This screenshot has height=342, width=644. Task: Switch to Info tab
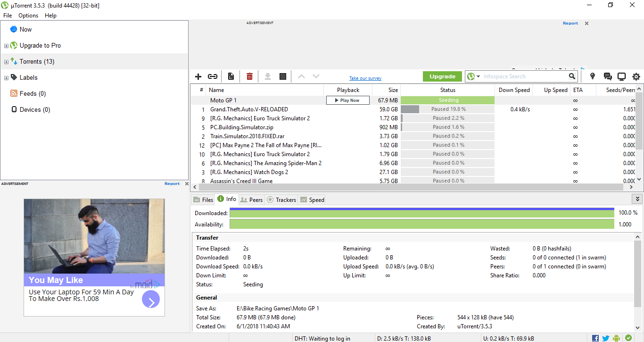pyautogui.click(x=227, y=199)
